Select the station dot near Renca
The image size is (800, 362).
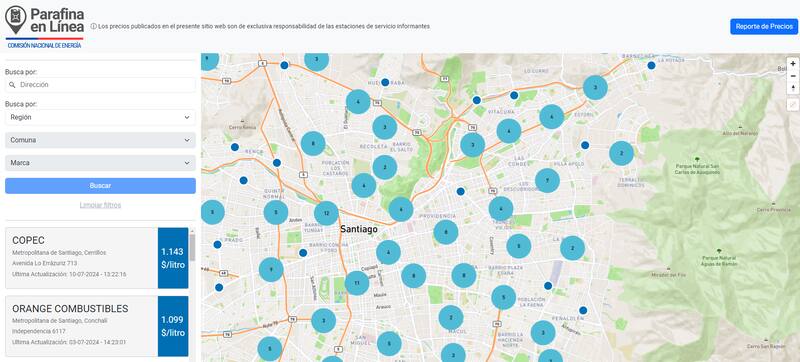click(235, 147)
